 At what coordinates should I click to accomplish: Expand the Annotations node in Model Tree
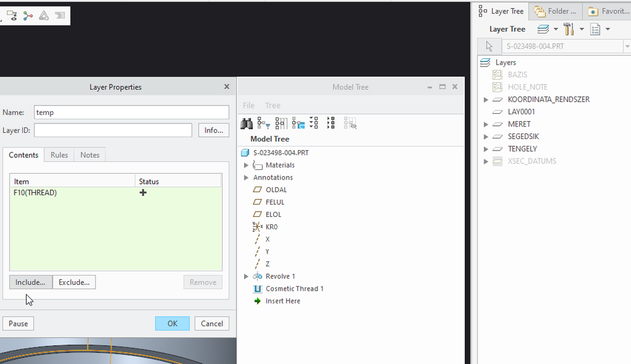[x=246, y=178]
